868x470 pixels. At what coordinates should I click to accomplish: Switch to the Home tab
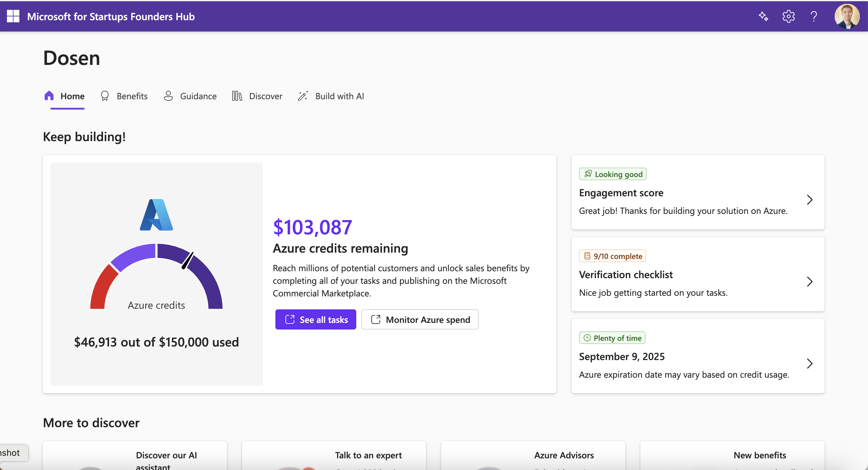64,96
